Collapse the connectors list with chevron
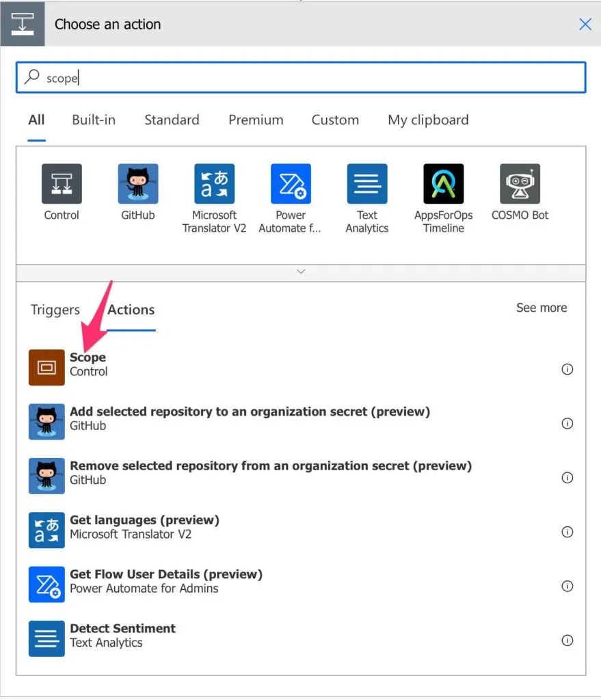The image size is (601, 700). point(301,272)
